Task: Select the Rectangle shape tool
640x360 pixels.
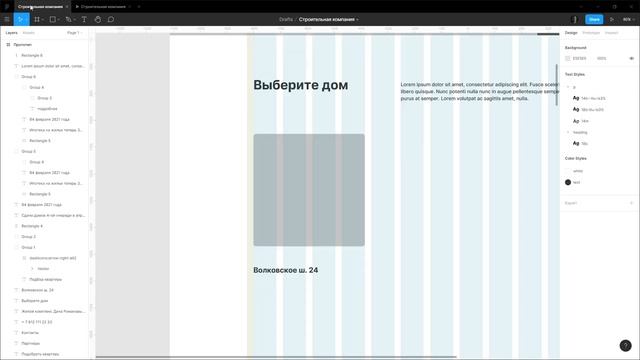Action: 53,19
